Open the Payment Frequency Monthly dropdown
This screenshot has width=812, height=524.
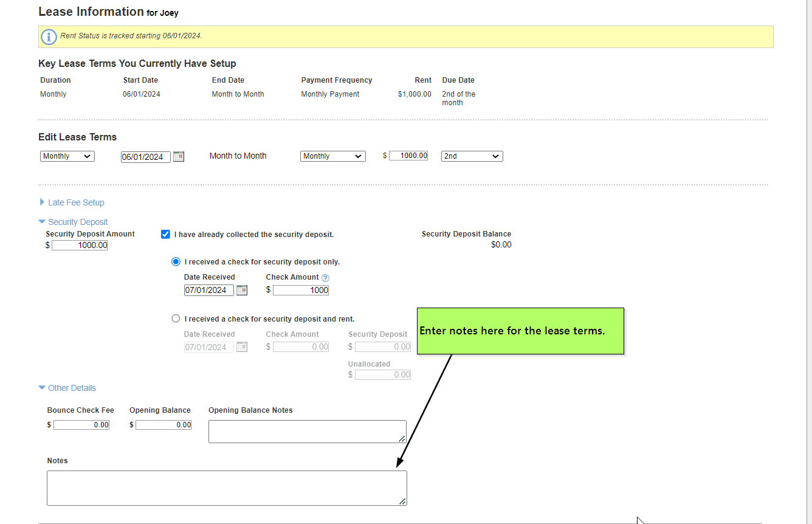(332, 156)
